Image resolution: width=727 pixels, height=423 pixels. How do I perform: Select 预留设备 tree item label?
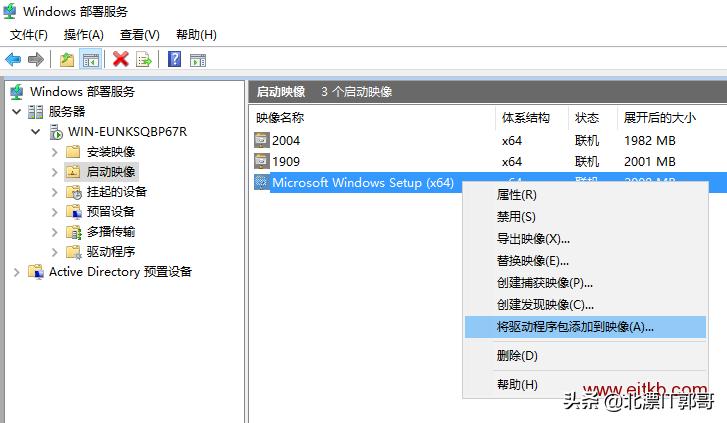coord(111,212)
